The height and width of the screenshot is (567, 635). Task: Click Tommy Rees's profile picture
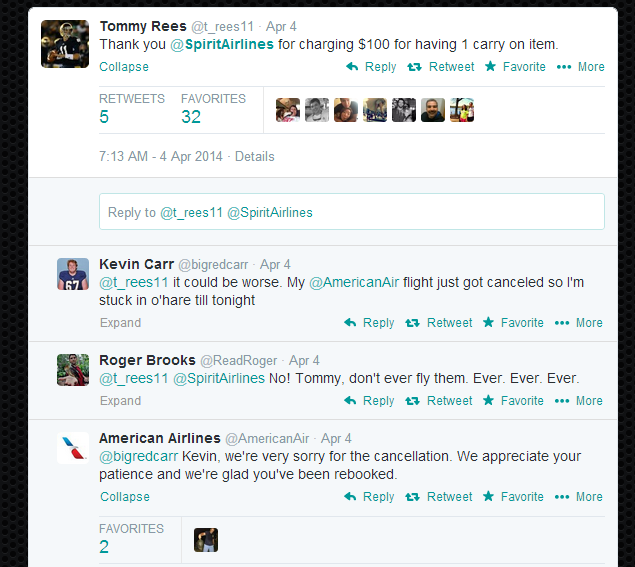(65, 44)
